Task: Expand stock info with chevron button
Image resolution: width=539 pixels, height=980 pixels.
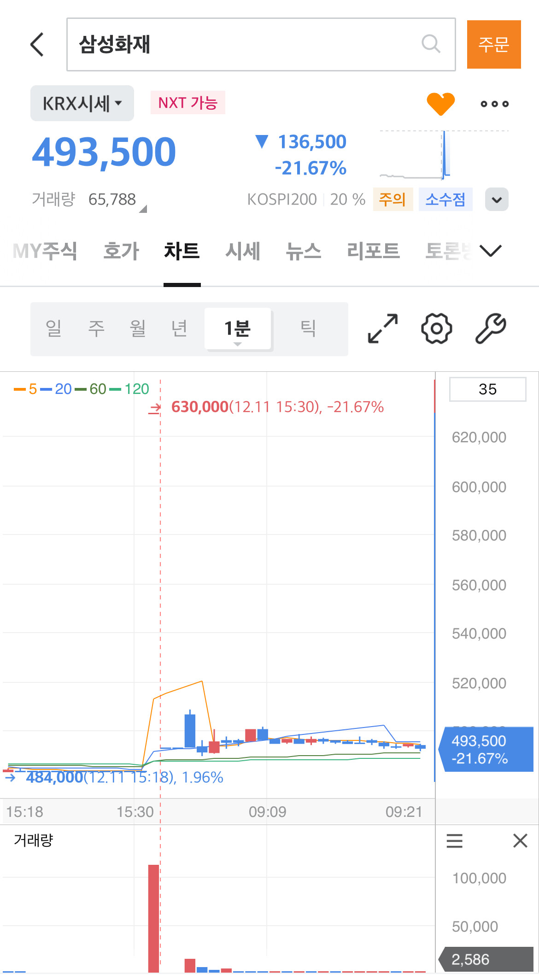Action: (497, 200)
